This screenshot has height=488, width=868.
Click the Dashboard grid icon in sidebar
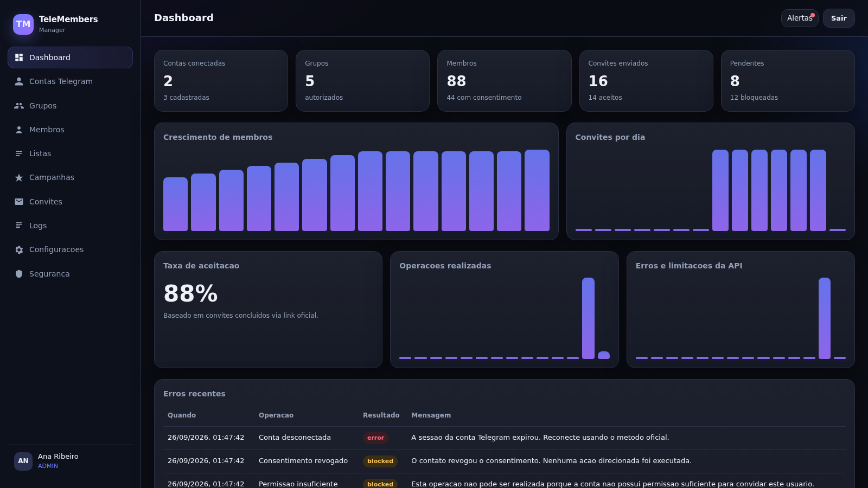pos(19,57)
